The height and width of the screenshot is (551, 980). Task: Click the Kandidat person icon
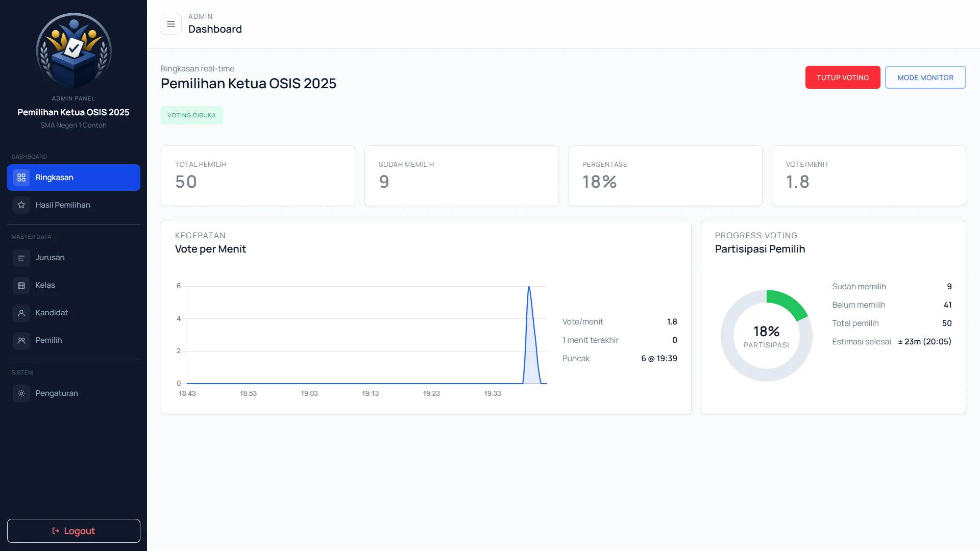click(21, 313)
